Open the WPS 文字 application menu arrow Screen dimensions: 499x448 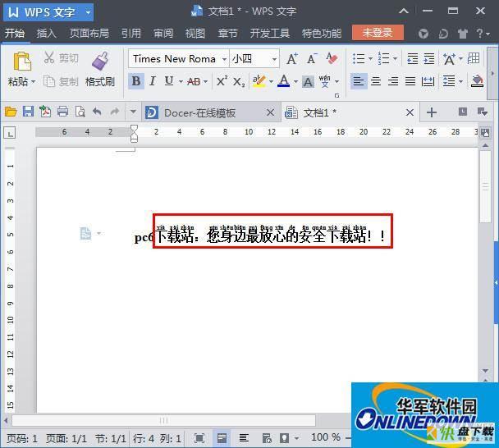(x=88, y=12)
